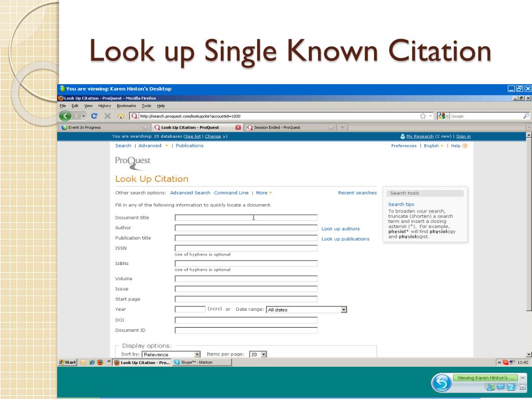
Task: Click the See list databases link
Action: tap(193, 137)
